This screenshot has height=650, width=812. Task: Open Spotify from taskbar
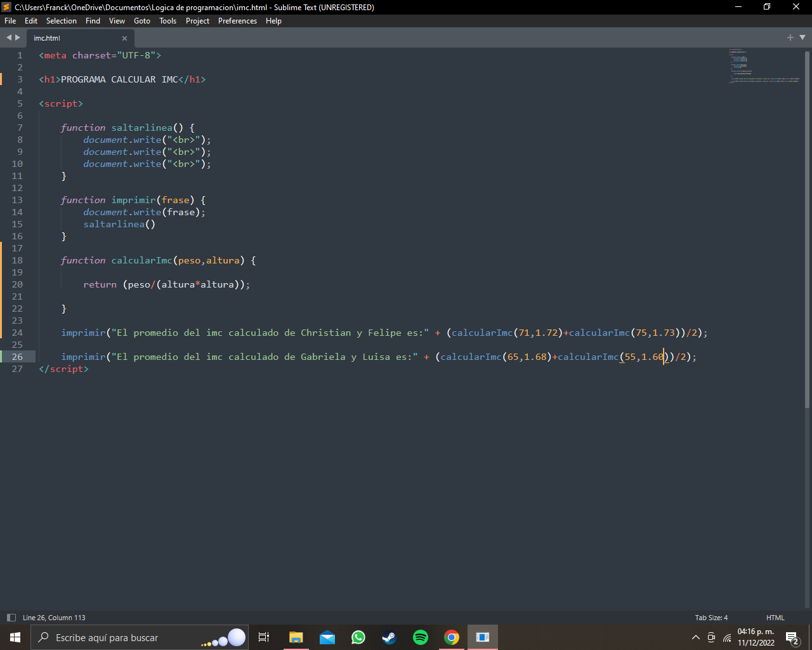420,637
